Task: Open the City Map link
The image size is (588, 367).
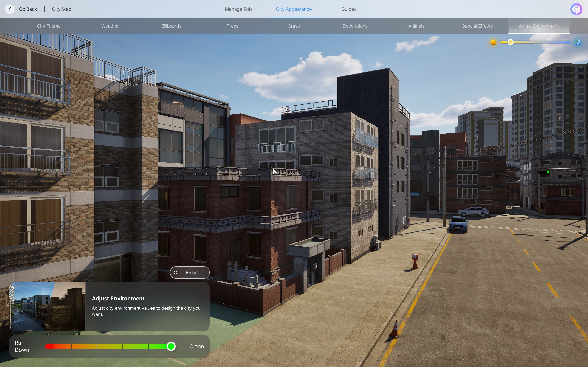Action: click(62, 9)
